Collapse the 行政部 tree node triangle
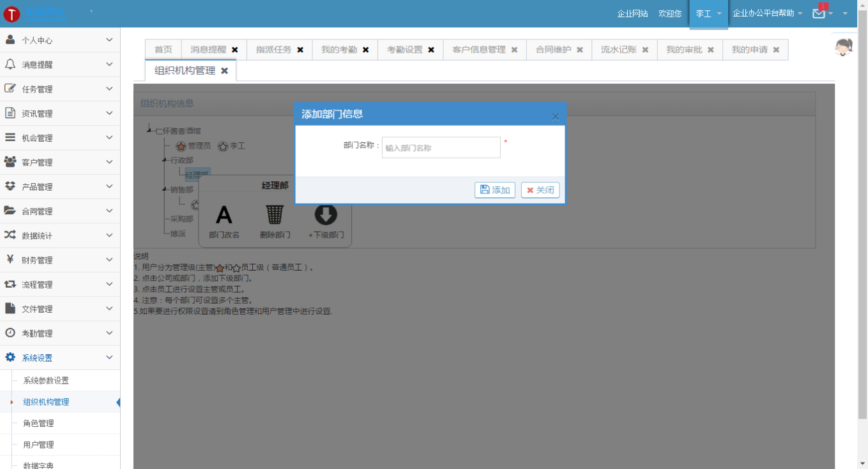Screen dimensions: 868x469 pos(165,160)
